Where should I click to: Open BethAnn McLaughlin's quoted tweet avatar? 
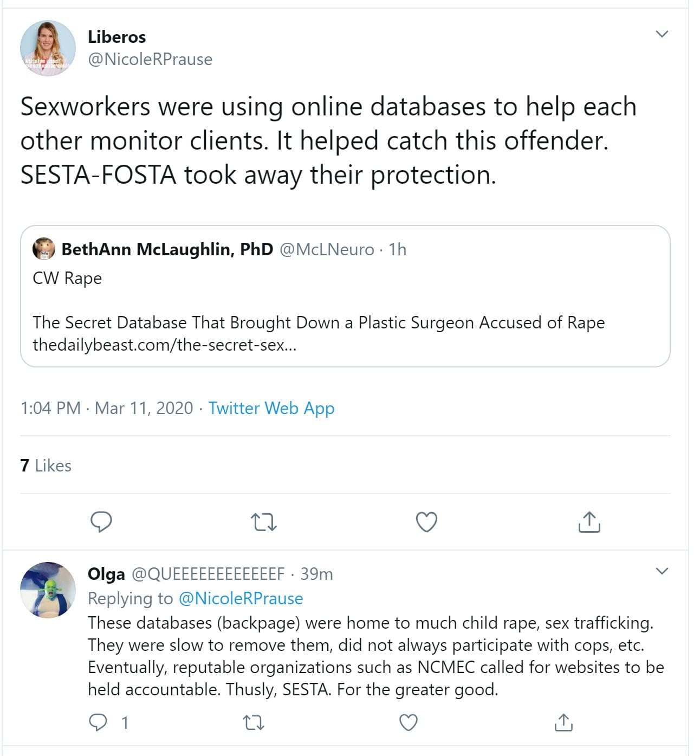[x=44, y=249]
